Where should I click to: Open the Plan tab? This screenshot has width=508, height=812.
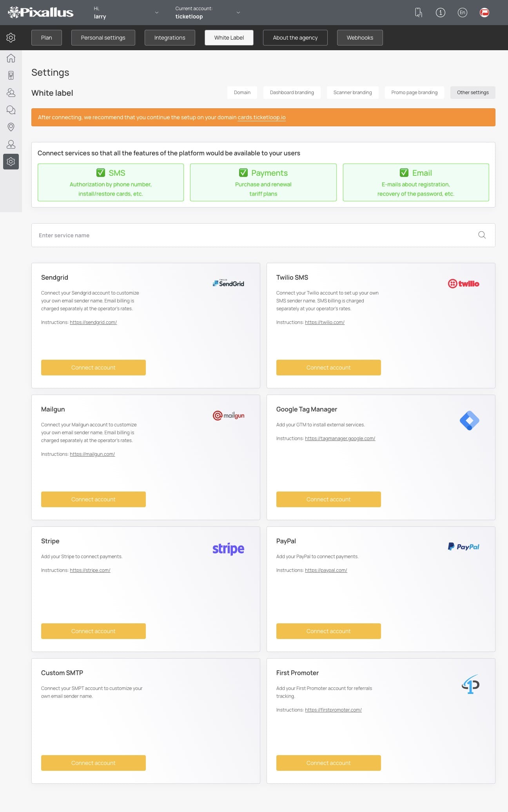[47, 38]
